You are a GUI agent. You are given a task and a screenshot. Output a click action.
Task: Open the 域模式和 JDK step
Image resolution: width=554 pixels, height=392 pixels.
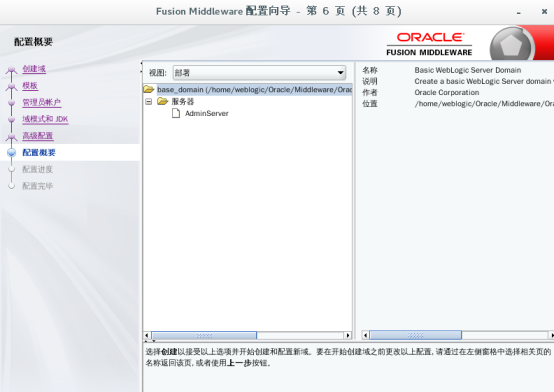pyautogui.click(x=45, y=119)
